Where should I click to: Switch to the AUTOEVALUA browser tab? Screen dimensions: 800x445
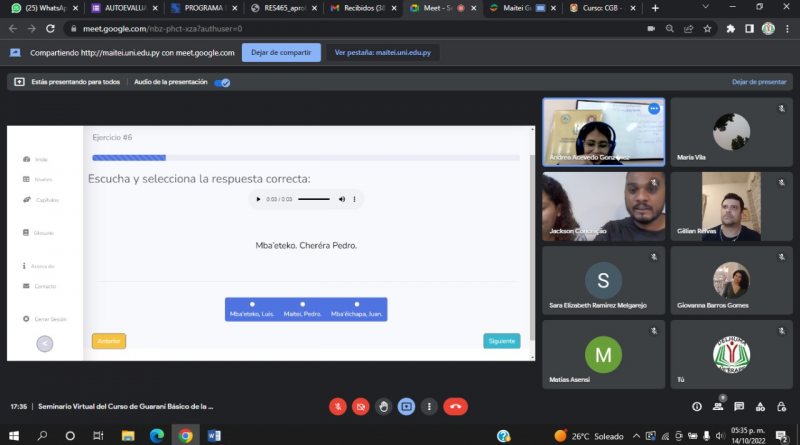pos(124,8)
